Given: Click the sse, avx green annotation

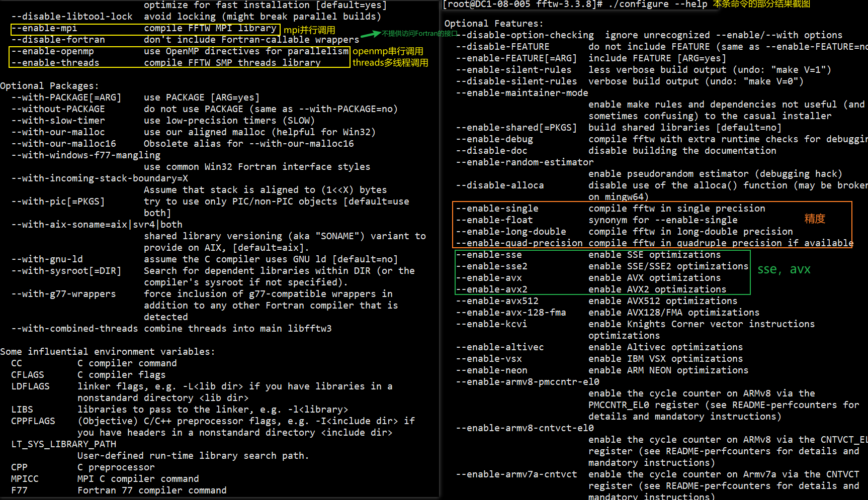Looking at the screenshot, I should click(x=785, y=269).
